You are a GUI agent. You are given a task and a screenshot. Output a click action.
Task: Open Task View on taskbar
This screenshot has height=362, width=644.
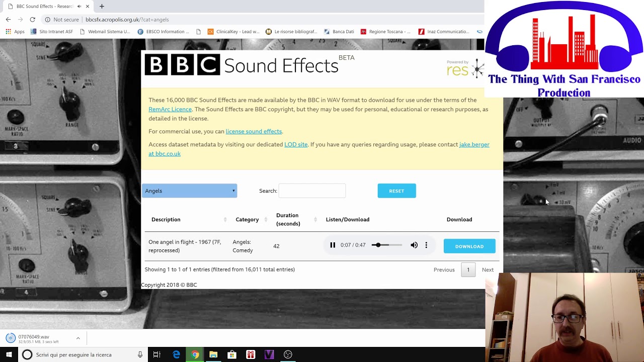[x=156, y=354]
